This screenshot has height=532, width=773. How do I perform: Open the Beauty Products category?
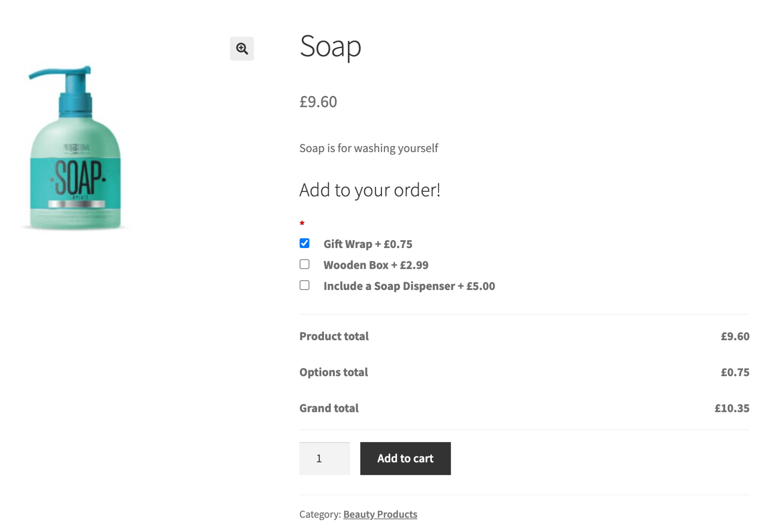(x=380, y=514)
